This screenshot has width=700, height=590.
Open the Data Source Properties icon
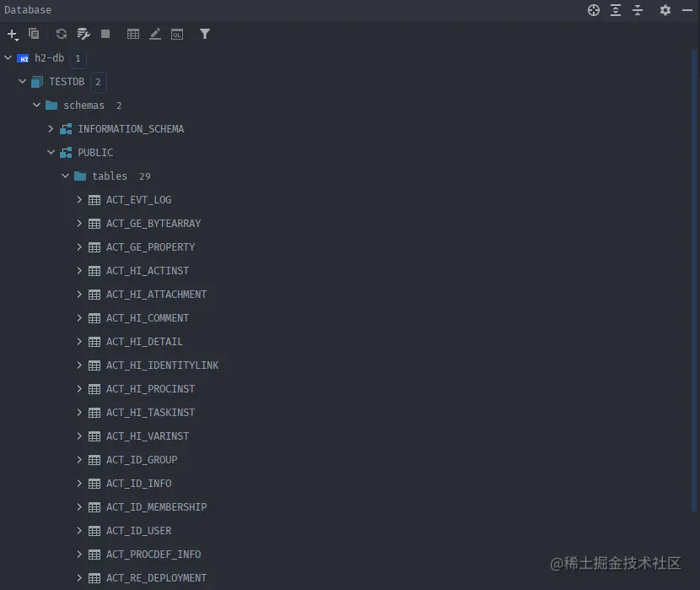[x=83, y=34]
